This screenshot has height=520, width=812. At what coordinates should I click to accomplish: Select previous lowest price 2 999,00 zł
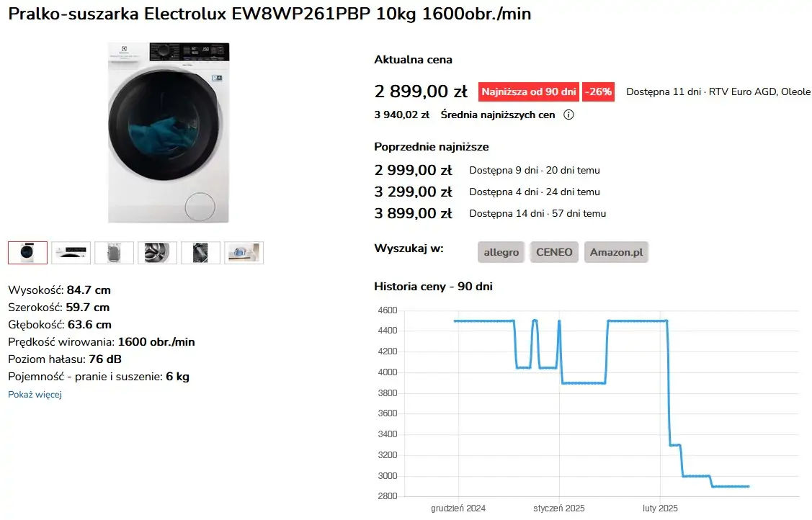[414, 170]
